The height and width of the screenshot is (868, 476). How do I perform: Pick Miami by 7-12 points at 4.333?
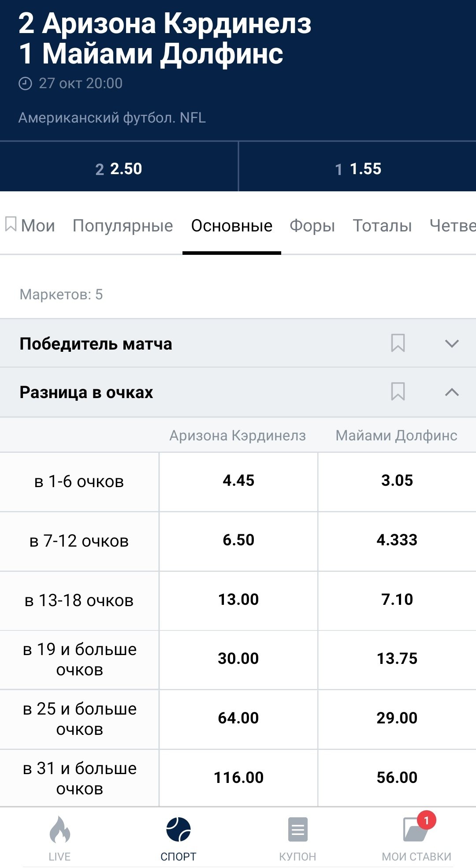pyautogui.click(x=397, y=540)
